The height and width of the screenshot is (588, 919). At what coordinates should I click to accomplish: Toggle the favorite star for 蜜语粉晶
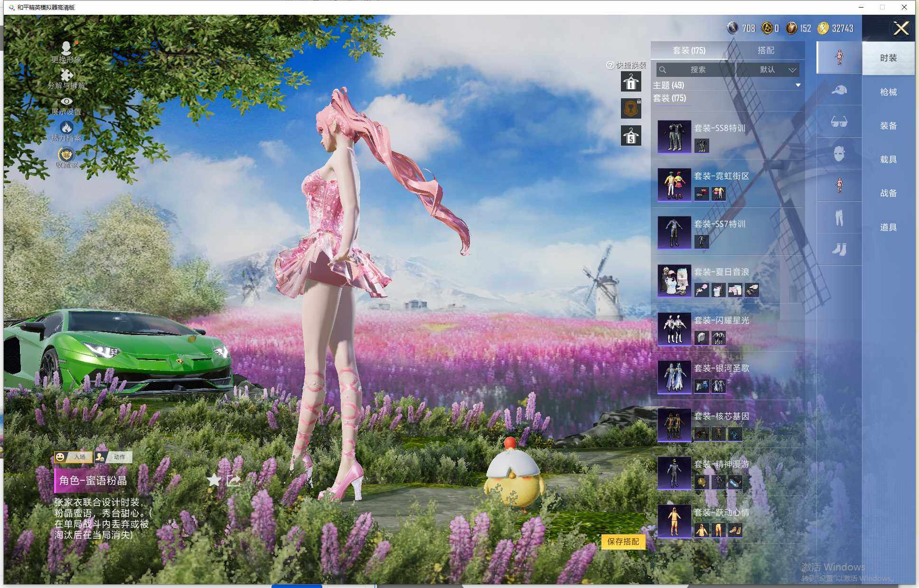[214, 480]
